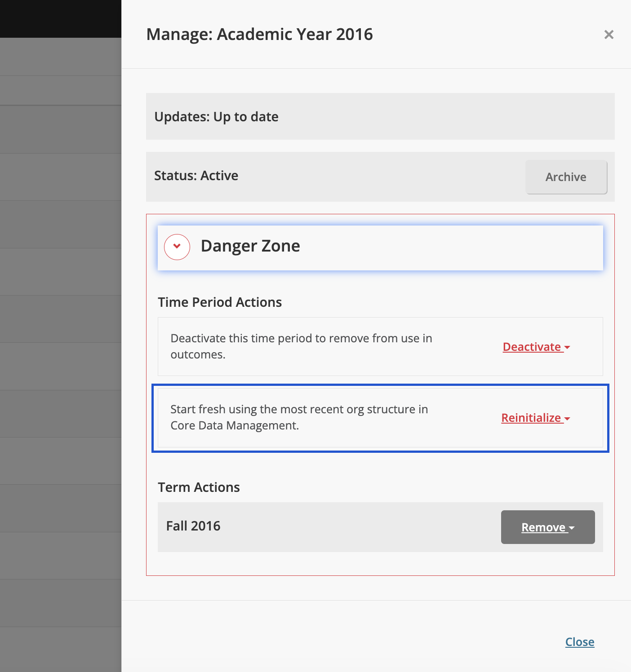Screen dimensions: 631x672
Task: Click the Status: Active label
Action: [196, 176]
